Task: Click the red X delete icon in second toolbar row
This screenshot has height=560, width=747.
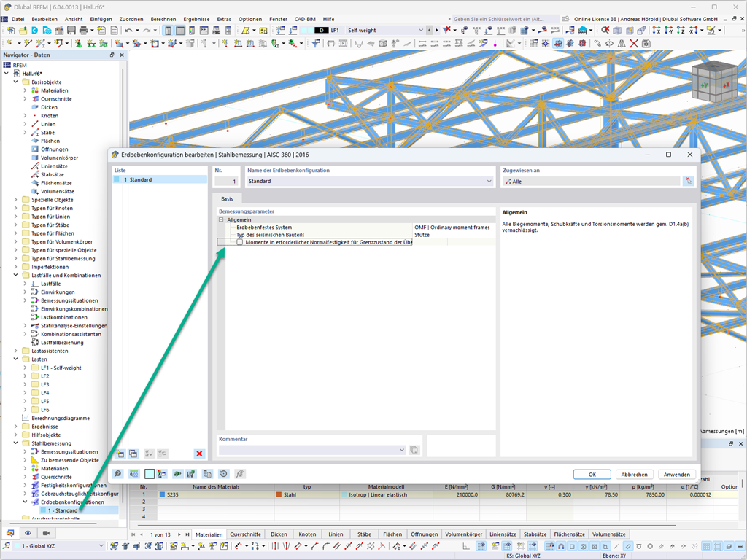Action: [634, 44]
